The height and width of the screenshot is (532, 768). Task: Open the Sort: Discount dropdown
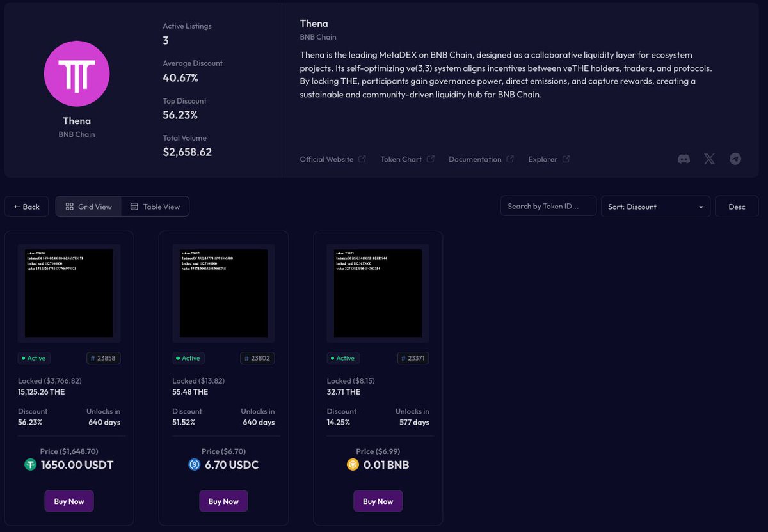pyautogui.click(x=655, y=207)
